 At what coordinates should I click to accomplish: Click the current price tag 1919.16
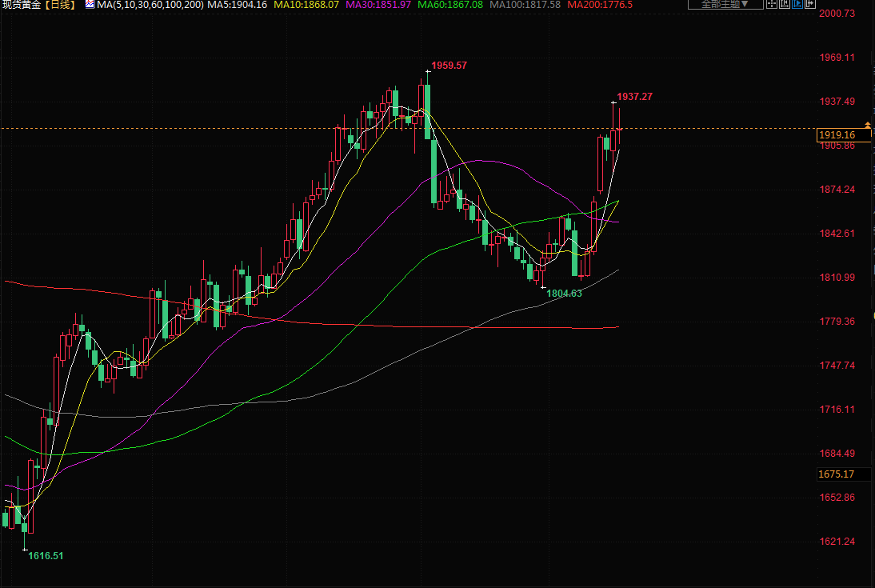coord(837,135)
